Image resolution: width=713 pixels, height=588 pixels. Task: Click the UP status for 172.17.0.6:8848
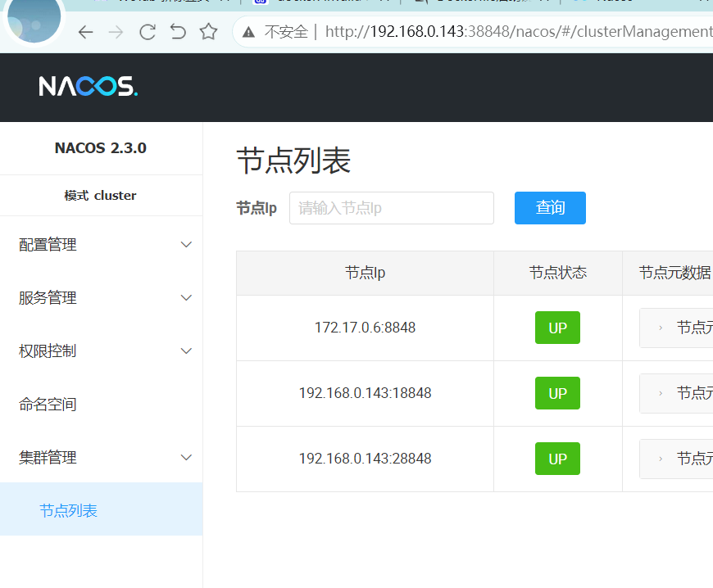point(557,328)
